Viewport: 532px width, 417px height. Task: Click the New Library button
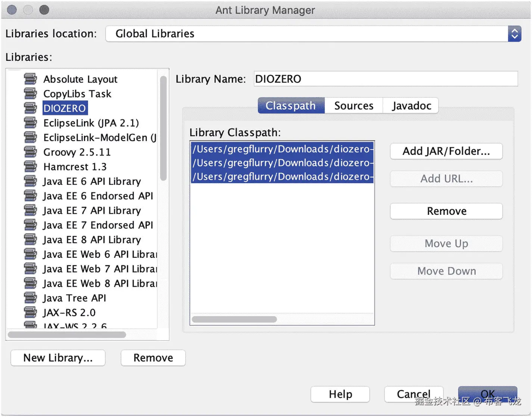point(58,358)
